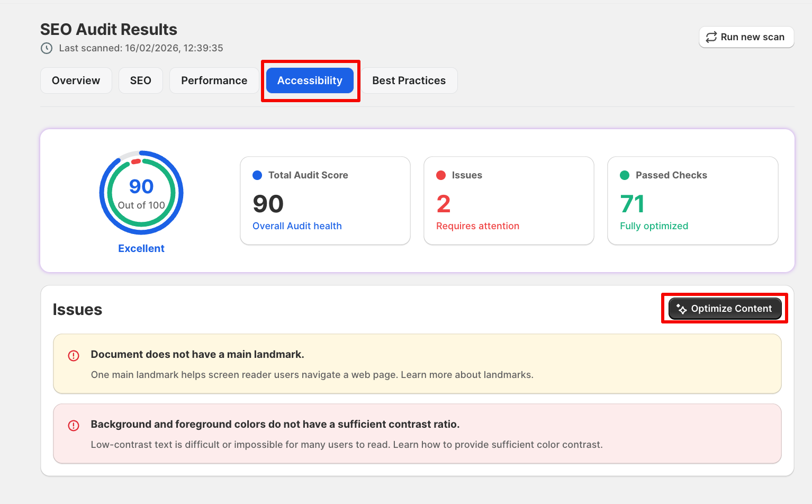This screenshot has width=812, height=504.
Task: Click the alert icon for main landmark issue
Action: 74,356
